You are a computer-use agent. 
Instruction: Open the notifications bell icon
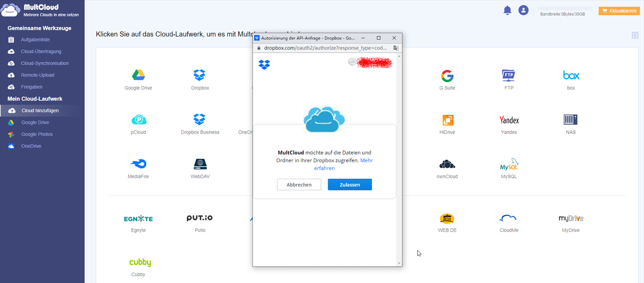click(x=507, y=10)
